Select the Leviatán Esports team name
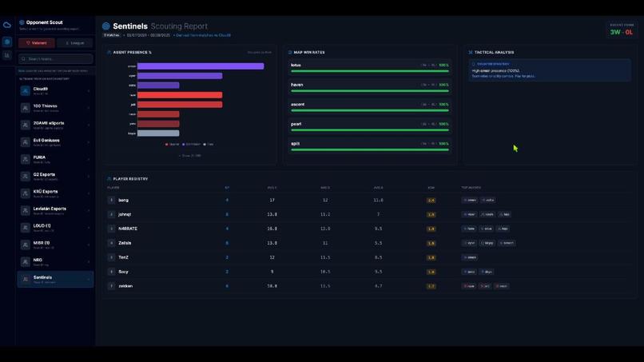 coord(50,209)
